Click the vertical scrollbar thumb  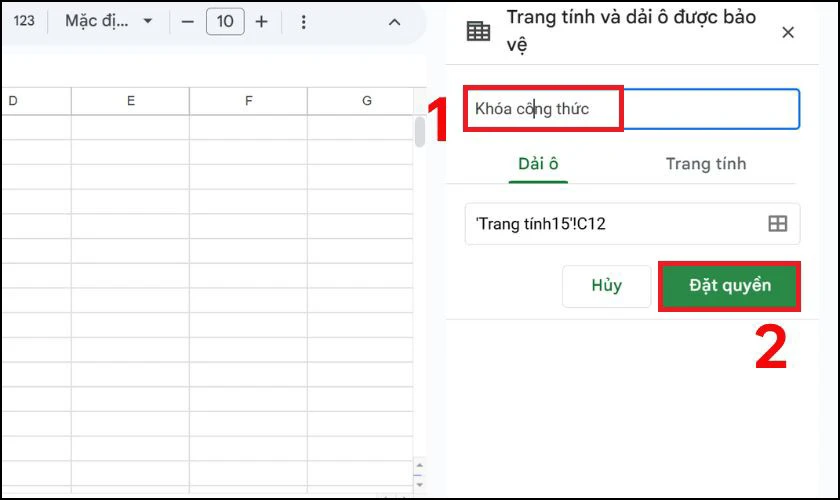(x=419, y=131)
